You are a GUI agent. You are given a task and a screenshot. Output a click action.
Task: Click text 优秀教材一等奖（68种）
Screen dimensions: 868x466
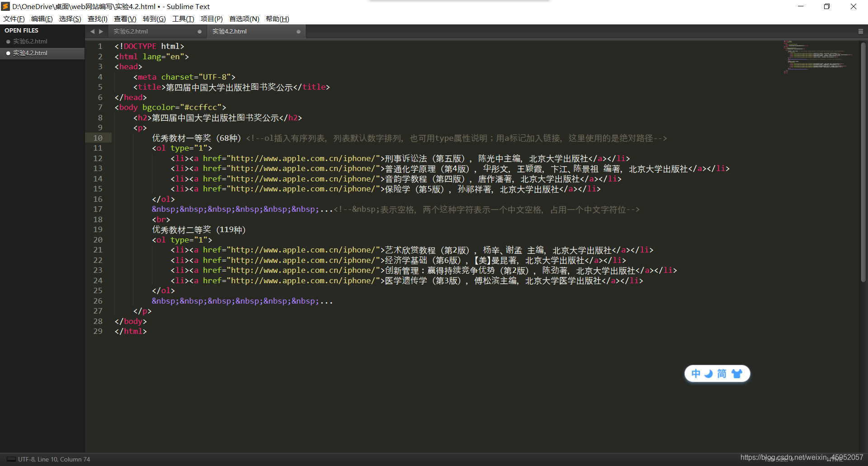click(x=197, y=138)
